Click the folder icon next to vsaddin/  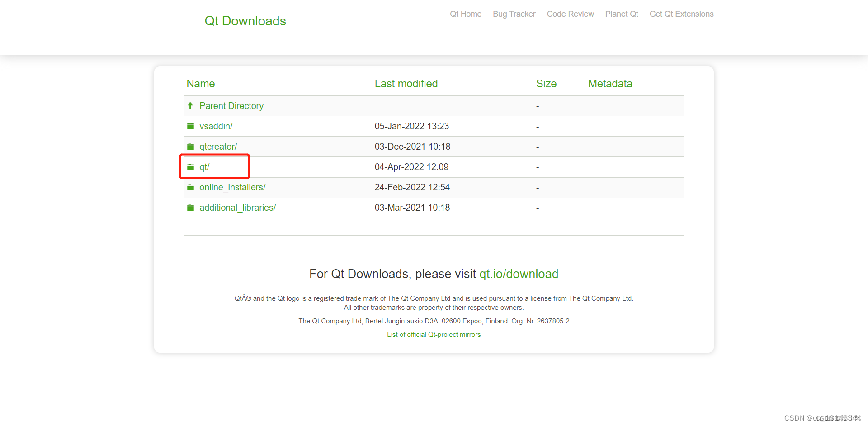click(191, 126)
